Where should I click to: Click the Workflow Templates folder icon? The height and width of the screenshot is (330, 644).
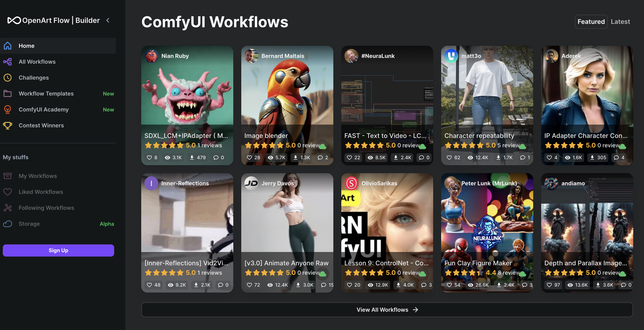8,94
